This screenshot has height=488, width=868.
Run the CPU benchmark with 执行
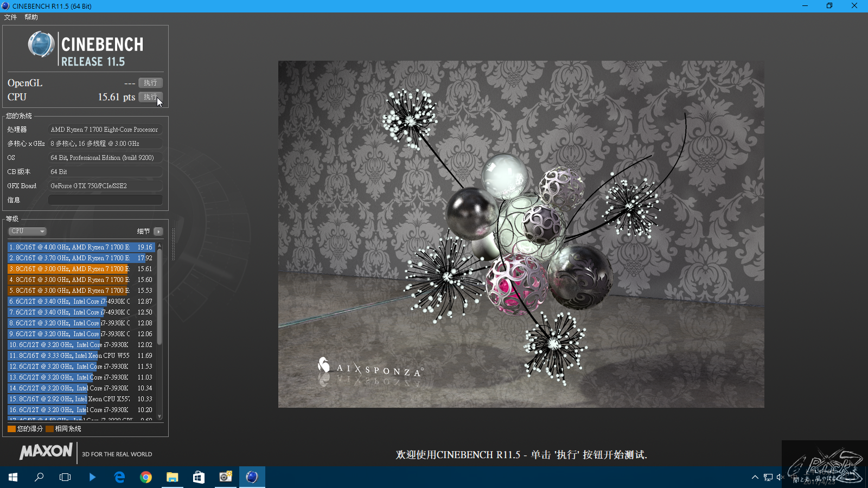(150, 97)
